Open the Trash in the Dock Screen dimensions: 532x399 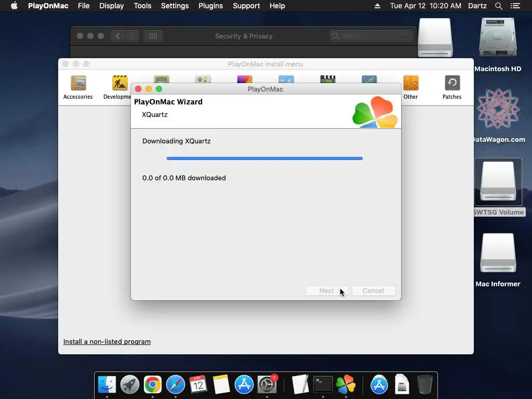tap(424, 385)
